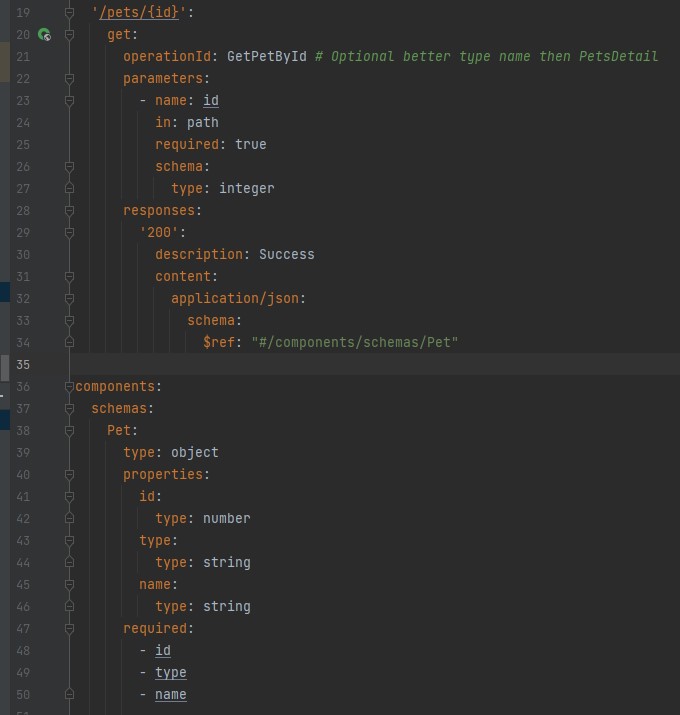The width and height of the screenshot is (680, 715).
Task: Click the 'type: string' value on line 46
Action: [227, 606]
